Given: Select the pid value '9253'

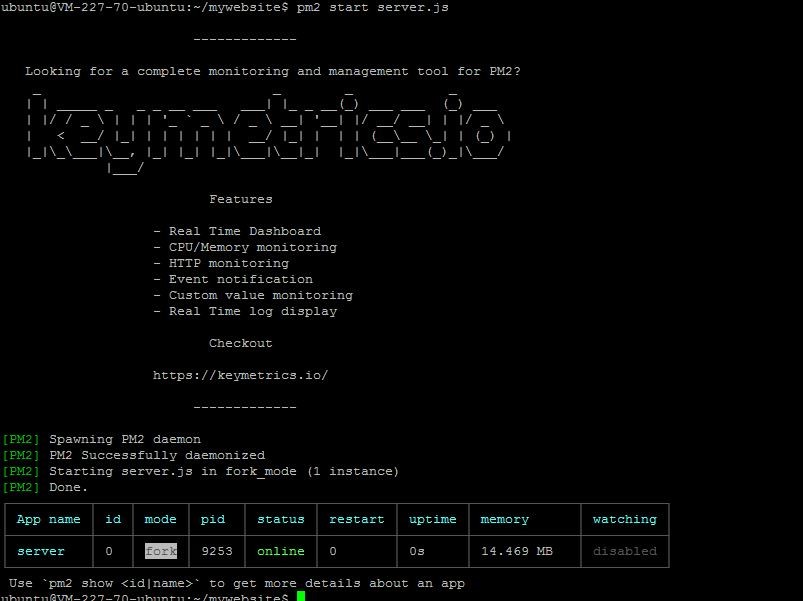Looking at the screenshot, I should (217, 551).
